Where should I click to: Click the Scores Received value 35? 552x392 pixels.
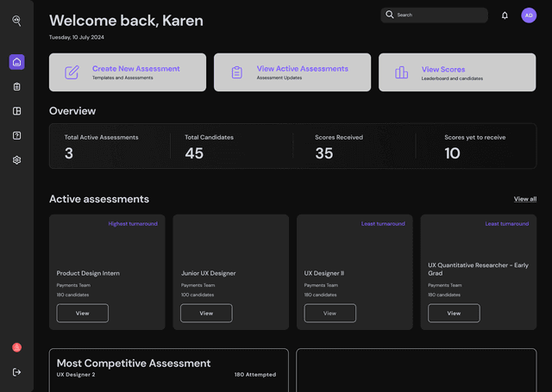tap(324, 153)
